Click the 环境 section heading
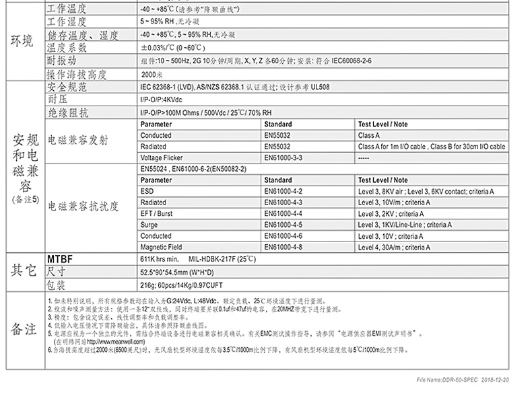Screen dimensions: 532x409 point(23,42)
